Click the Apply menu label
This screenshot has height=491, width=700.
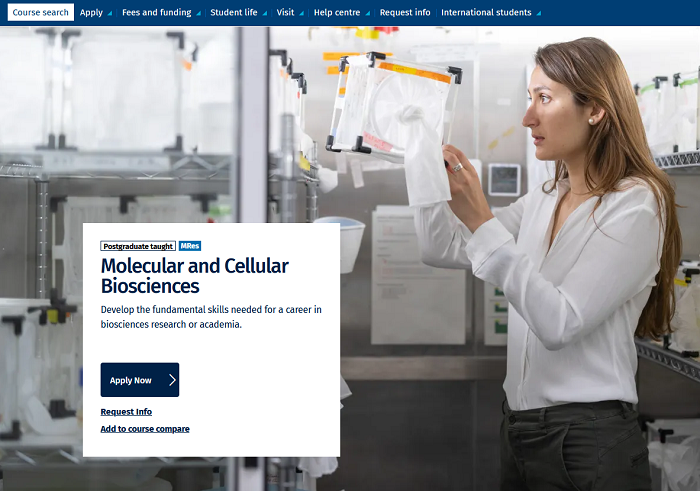click(91, 12)
